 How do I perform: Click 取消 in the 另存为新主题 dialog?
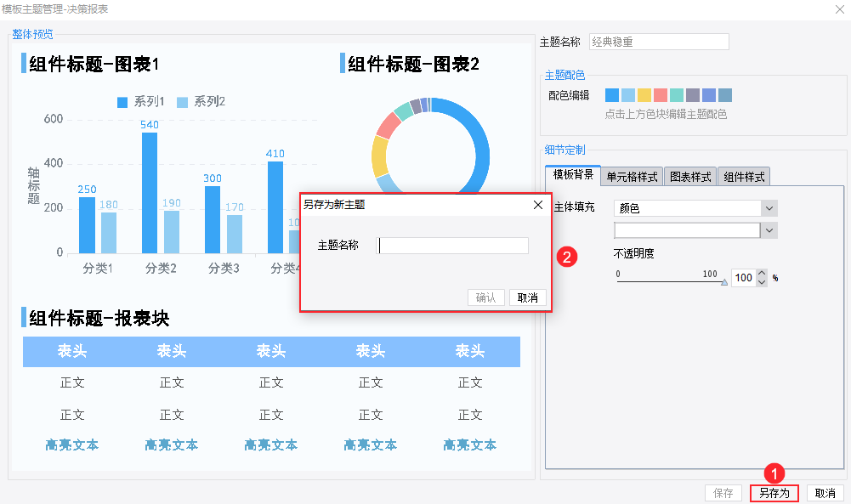[x=528, y=297]
